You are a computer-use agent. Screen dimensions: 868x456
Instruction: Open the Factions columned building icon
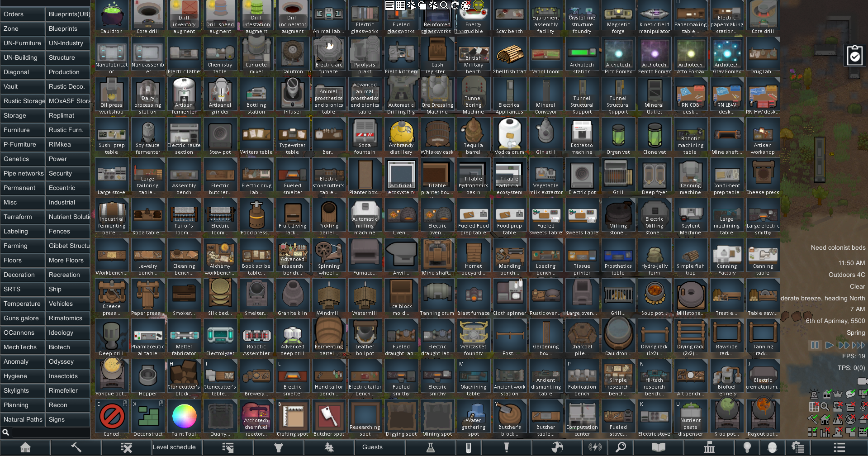pyautogui.click(x=709, y=447)
